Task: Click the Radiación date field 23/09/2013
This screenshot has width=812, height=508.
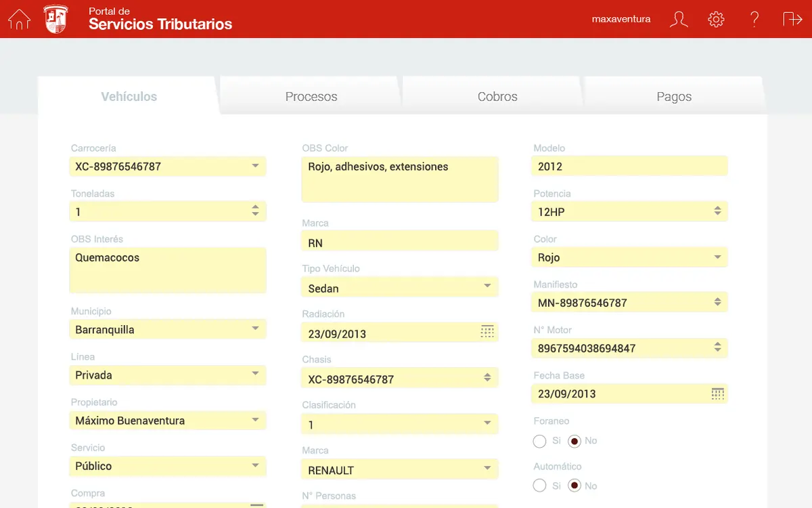Action: tap(399, 333)
